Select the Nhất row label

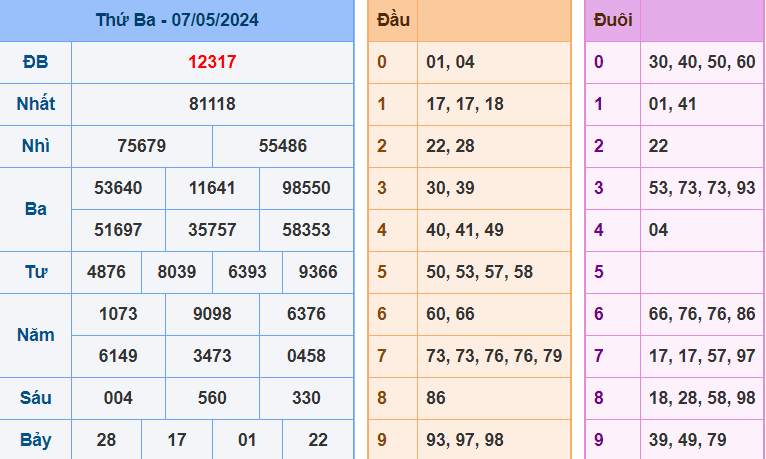pos(36,104)
